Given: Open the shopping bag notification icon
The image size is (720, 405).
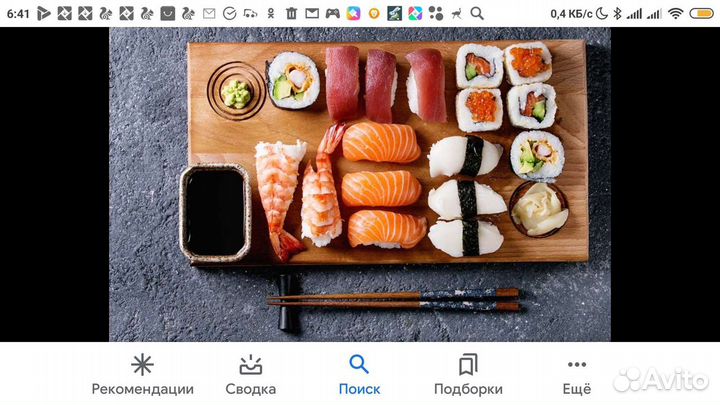Looking at the screenshot, I should [168, 14].
